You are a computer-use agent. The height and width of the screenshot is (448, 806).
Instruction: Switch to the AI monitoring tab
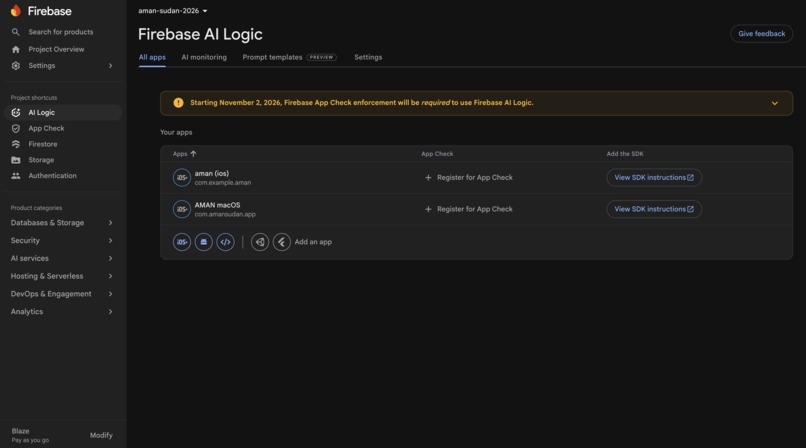click(204, 58)
